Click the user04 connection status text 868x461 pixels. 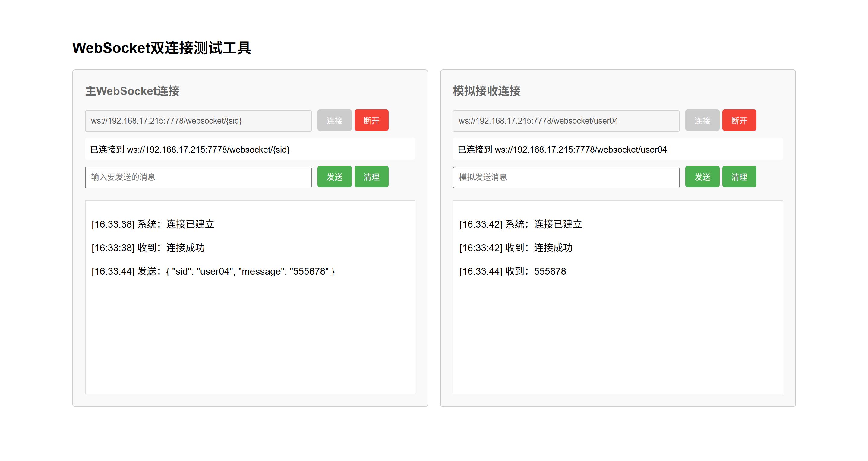coord(562,149)
